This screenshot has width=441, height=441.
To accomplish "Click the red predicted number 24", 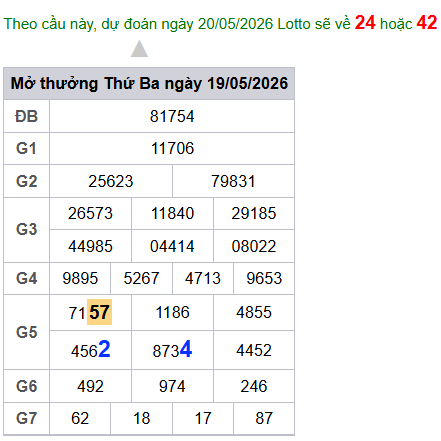I will click(365, 23).
